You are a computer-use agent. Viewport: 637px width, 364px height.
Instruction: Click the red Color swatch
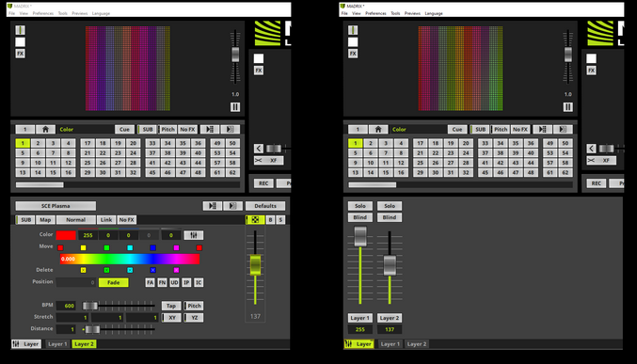point(66,235)
